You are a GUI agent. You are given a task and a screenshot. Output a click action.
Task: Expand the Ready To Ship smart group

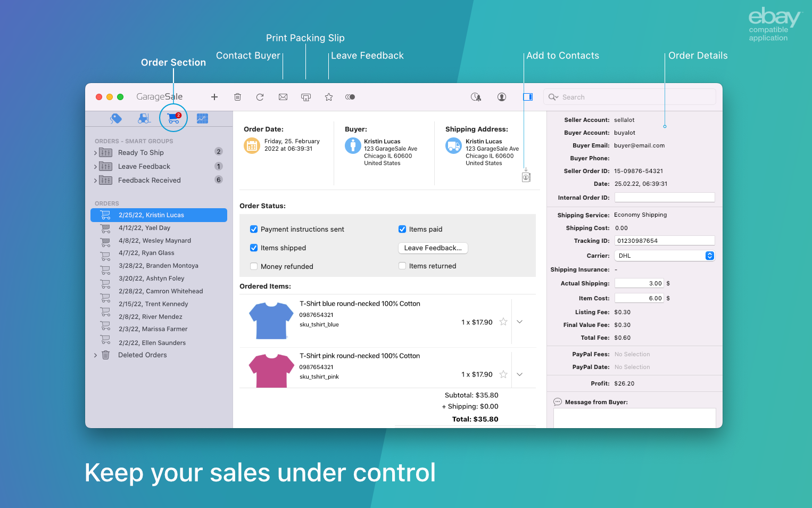point(95,152)
